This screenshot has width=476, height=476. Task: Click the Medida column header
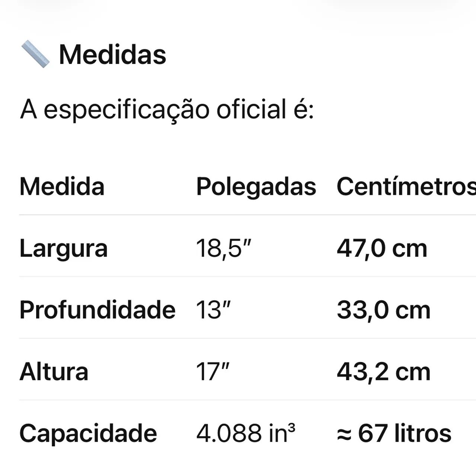click(x=62, y=186)
